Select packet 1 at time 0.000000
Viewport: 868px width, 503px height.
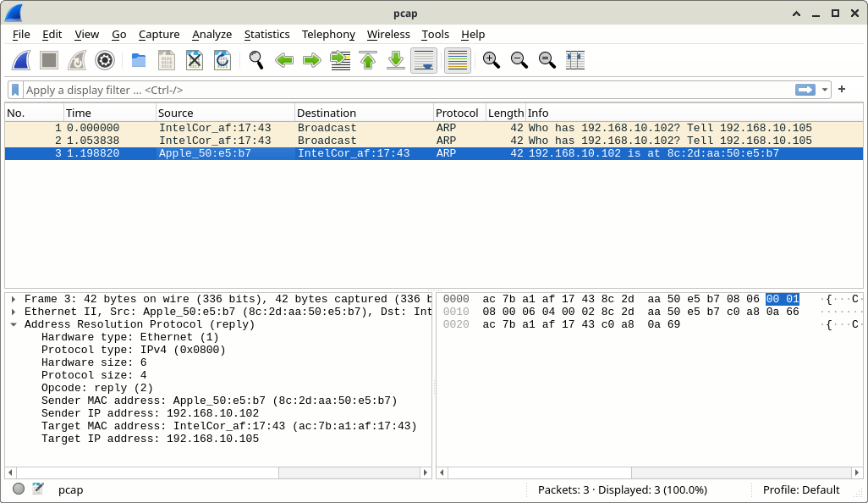click(434, 128)
